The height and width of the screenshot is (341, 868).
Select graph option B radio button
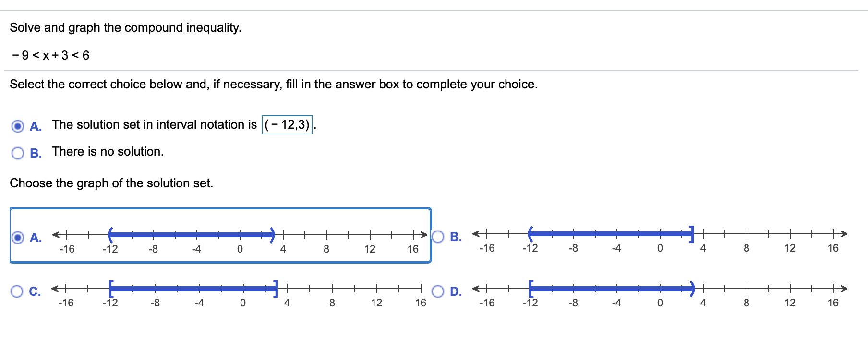(438, 237)
